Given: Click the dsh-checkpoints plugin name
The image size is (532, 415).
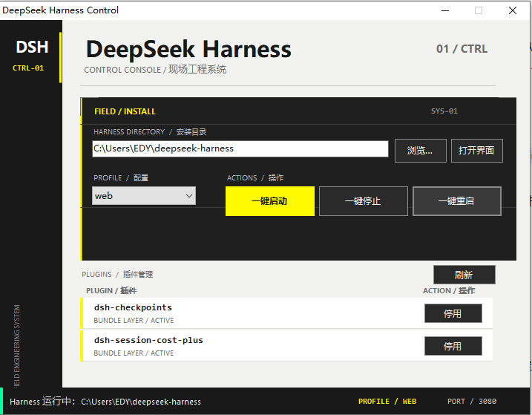Looking at the screenshot, I should 133,307.
